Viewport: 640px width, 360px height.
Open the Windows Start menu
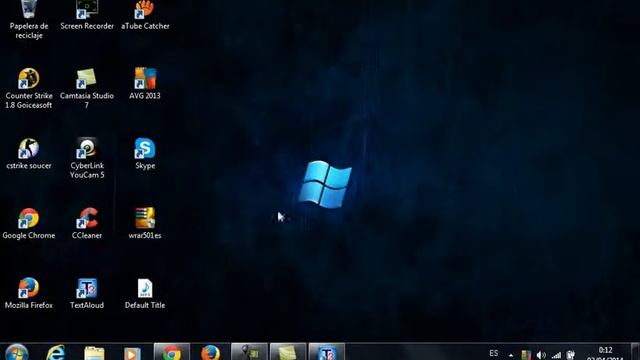(17, 353)
